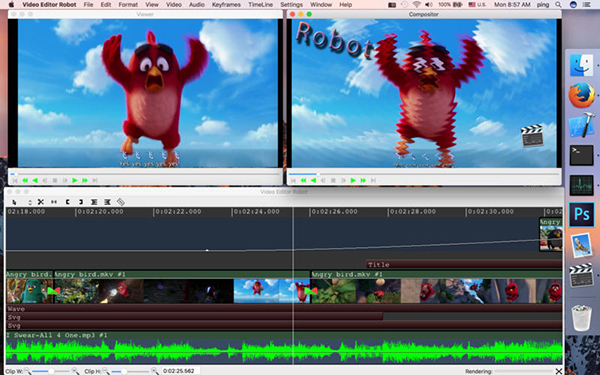The image size is (600, 375).
Task: Open the Edit menu
Action: point(106,5)
